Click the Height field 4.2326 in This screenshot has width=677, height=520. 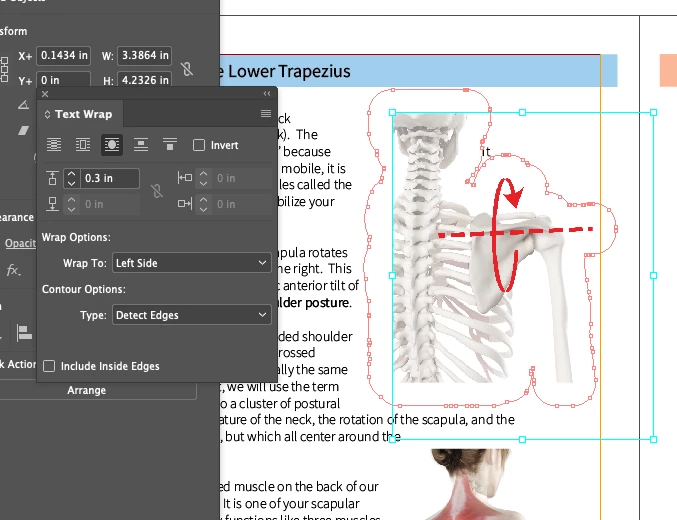pos(145,80)
